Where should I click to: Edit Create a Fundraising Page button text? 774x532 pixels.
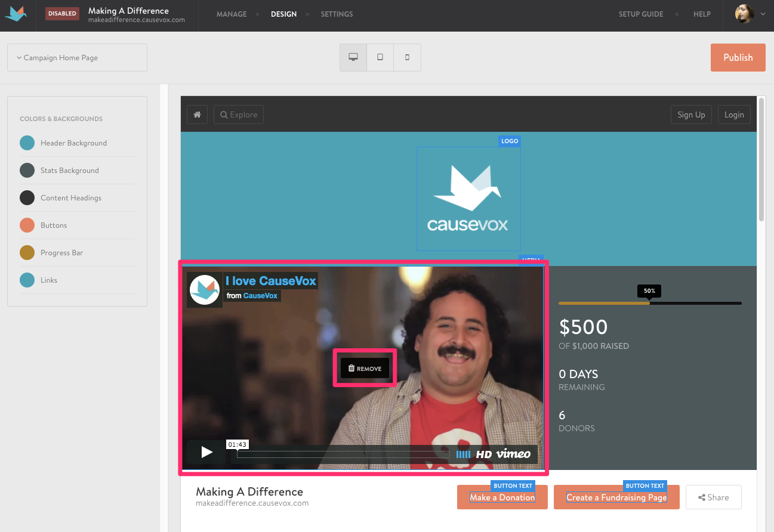coord(616,497)
